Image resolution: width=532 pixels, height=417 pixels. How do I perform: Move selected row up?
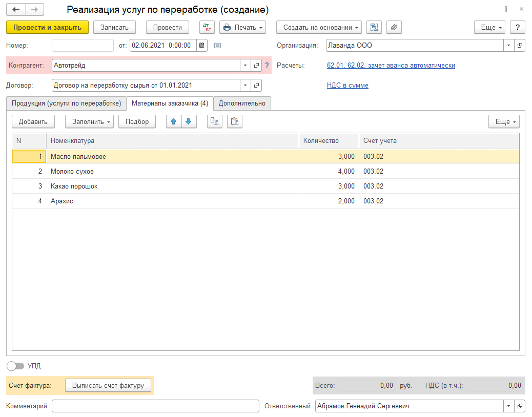(174, 122)
